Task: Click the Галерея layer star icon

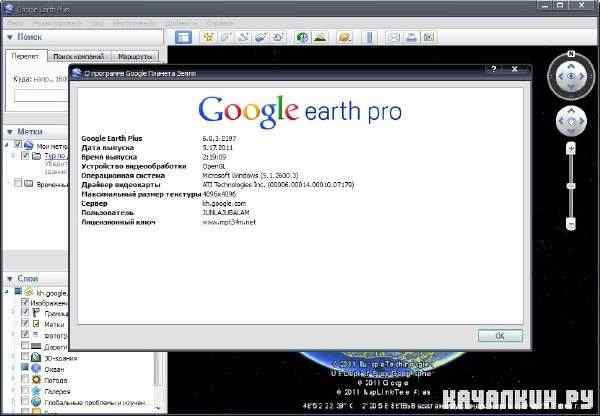Action: click(36, 391)
